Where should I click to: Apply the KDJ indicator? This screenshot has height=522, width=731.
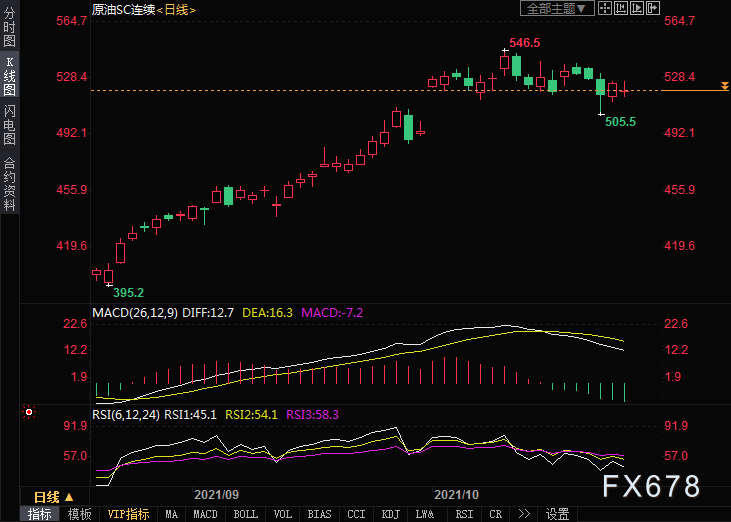pos(390,514)
